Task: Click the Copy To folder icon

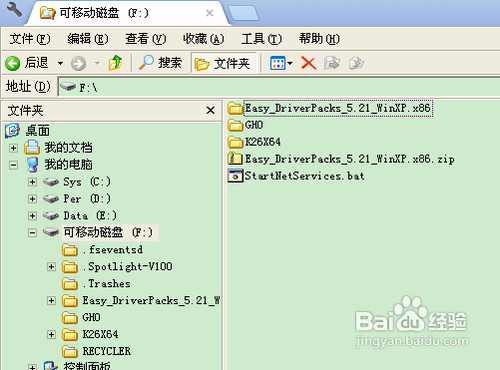Action: pos(356,63)
